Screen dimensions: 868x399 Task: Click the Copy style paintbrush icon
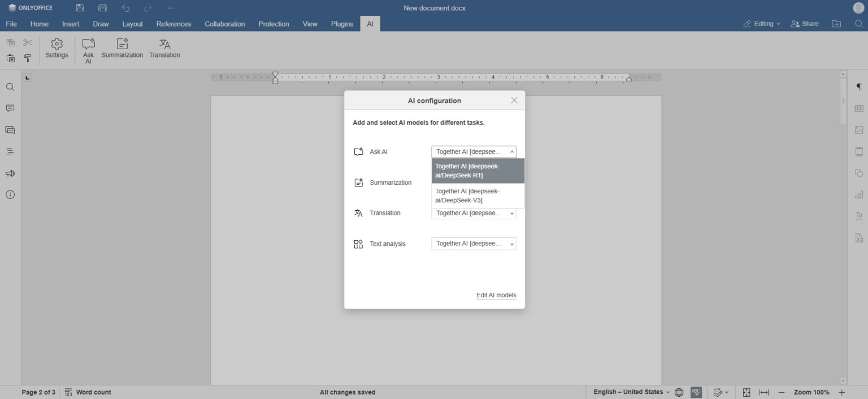pyautogui.click(x=28, y=58)
